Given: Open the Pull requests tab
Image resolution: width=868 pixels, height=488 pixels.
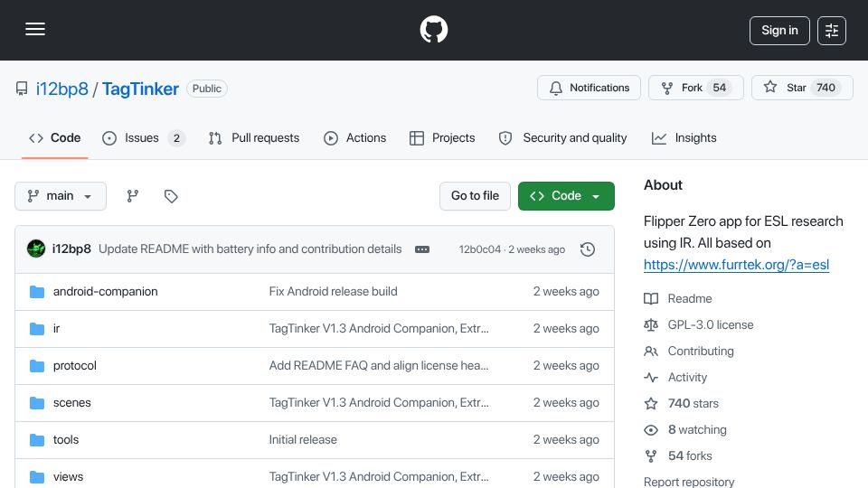Looking at the screenshot, I should 254,137.
